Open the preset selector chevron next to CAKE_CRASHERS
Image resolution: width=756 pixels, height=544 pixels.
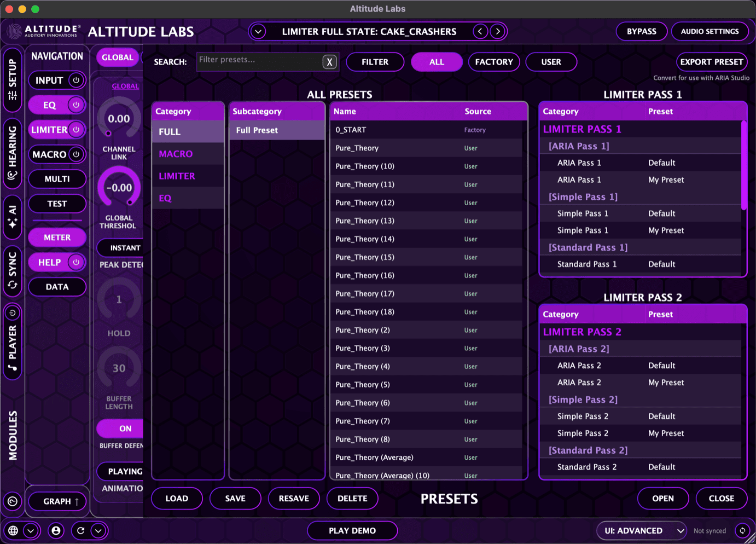click(x=258, y=31)
